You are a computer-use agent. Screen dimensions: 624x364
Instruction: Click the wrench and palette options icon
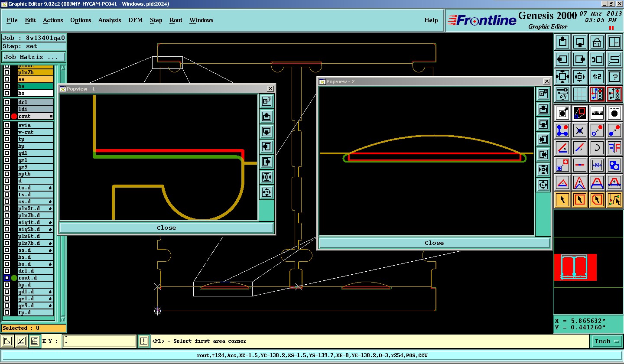pyautogui.click(x=562, y=94)
